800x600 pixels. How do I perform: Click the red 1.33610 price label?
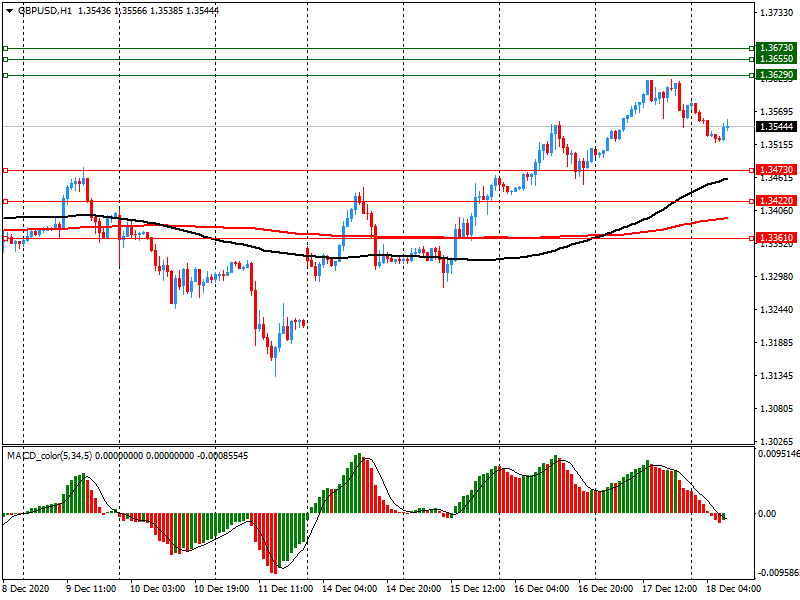(x=776, y=238)
